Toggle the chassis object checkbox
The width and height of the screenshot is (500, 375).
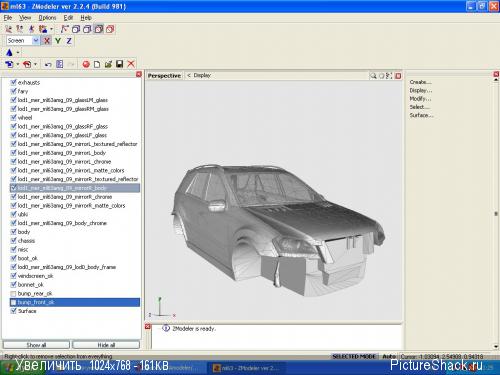[13, 240]
